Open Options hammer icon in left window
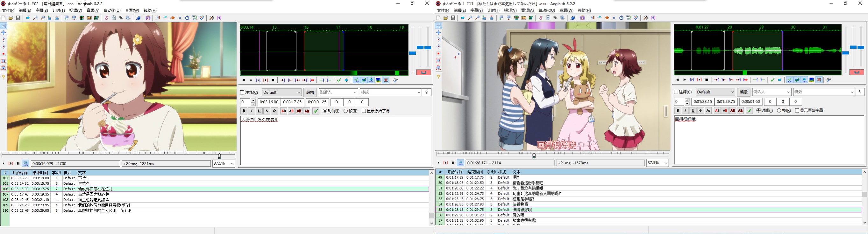Viewport: 868px width, 234px height. click(x=212, y=18)
